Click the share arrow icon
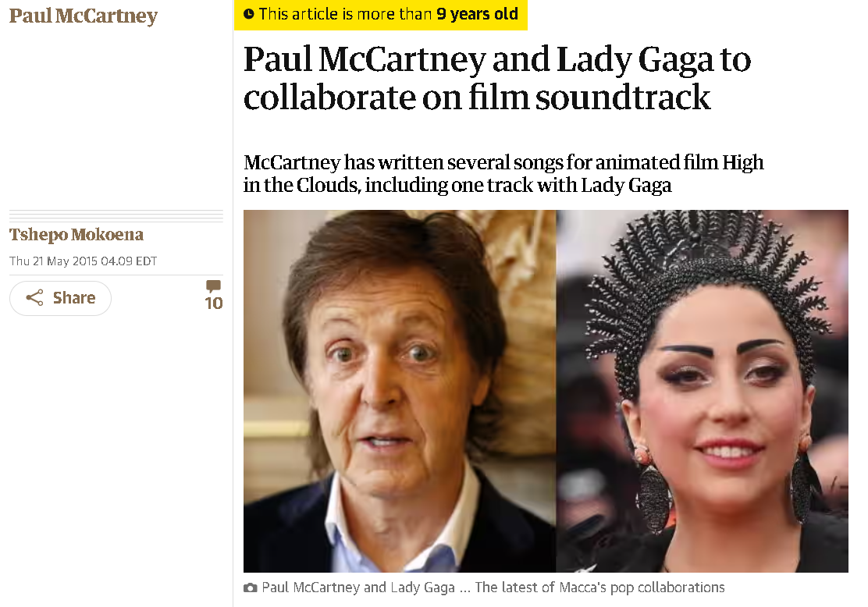Viewport: 868px width, 607px height. [x=34, y=298]
